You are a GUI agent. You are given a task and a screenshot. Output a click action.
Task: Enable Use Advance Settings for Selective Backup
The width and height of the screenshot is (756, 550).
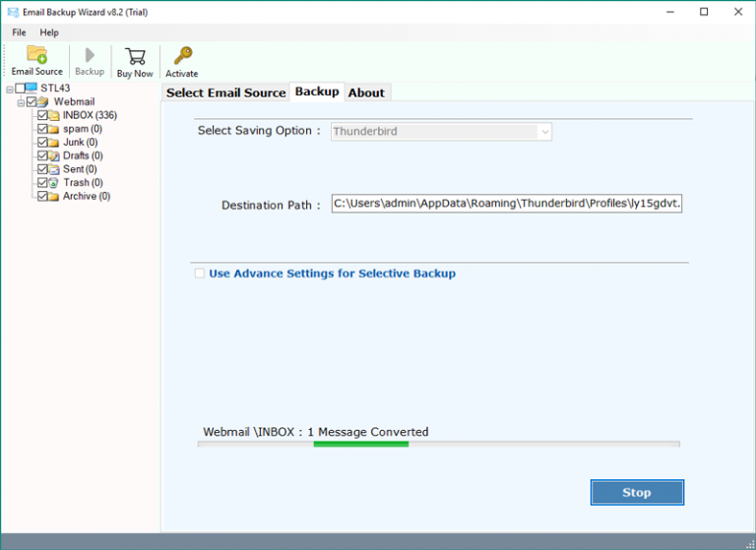pyautogui.click(x=200, y=274)
